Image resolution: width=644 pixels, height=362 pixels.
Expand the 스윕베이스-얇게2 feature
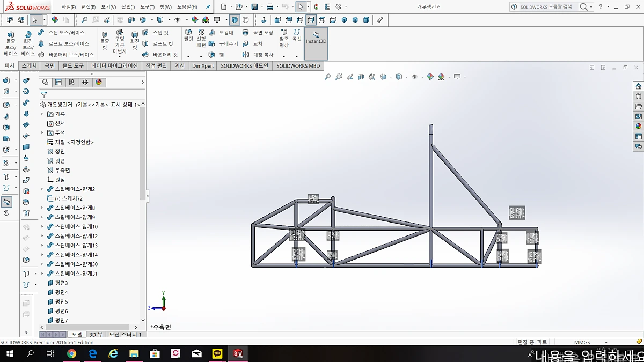[42, 189]
